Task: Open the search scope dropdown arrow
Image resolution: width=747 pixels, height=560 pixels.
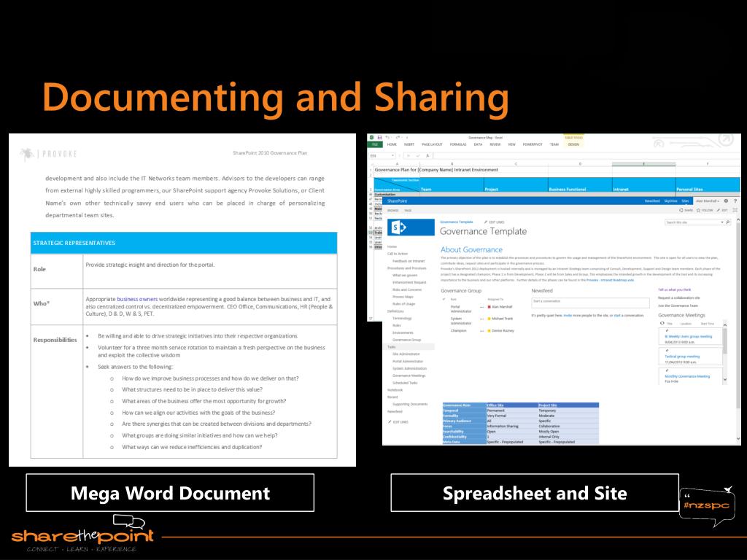Action: coord(722,222)
